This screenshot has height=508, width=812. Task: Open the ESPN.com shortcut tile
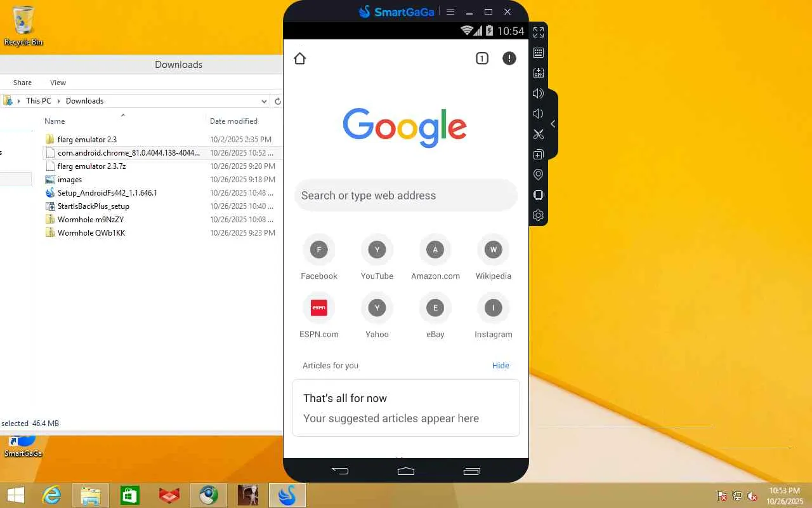tap(319, 316)
